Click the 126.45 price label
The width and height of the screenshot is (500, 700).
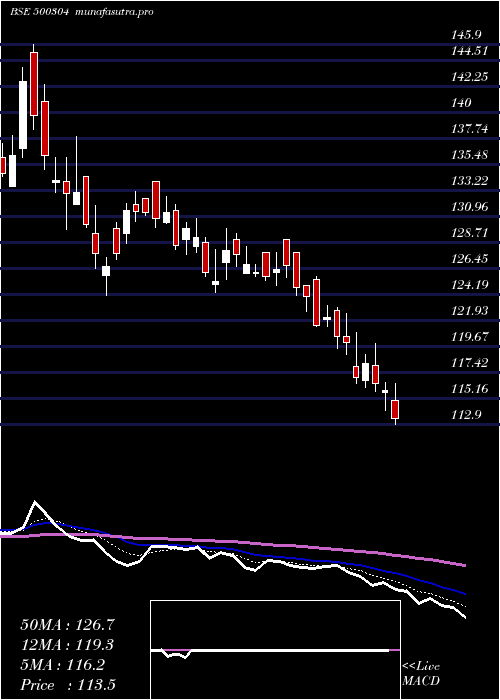tap(469, 258)
